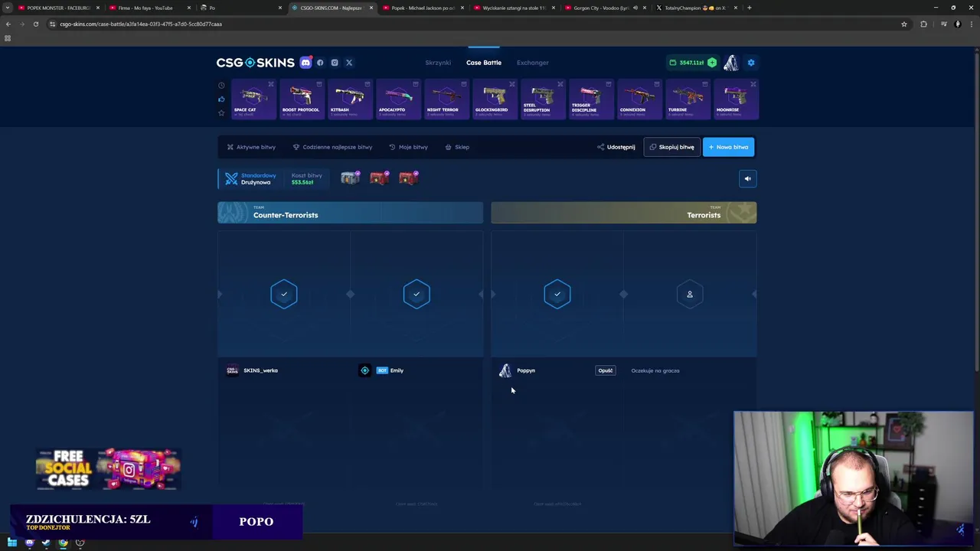The height and width of the screenshot is (551, 980).
Task: Open wallet balance 3547.11zł
Action: pyautogui.click(x=687, y=63)
